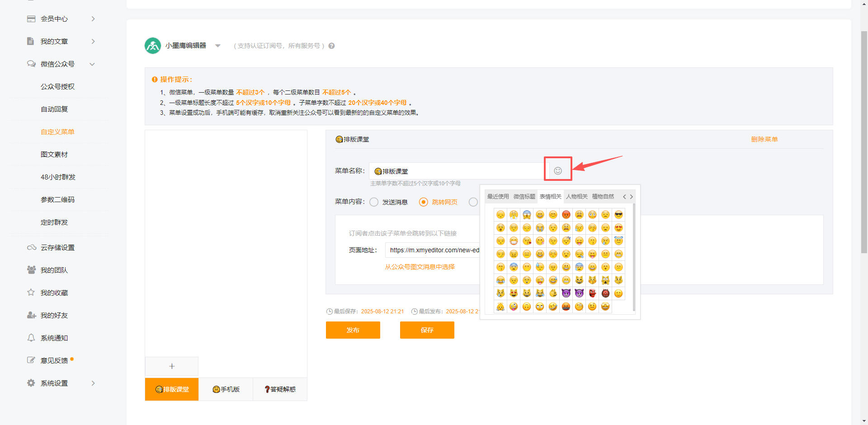Select the 发送消息 radio option
This screenshot has width=868, height=425.
(x=374, y=202)
